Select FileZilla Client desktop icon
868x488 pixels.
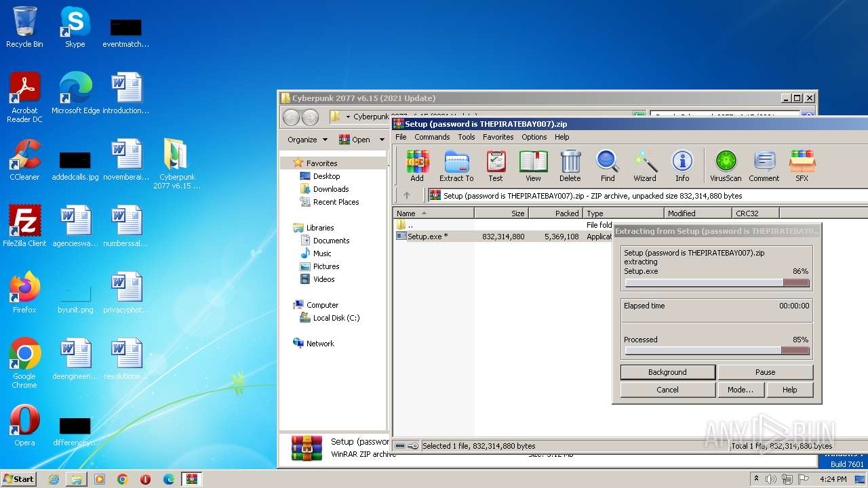[x=24, y=226]
